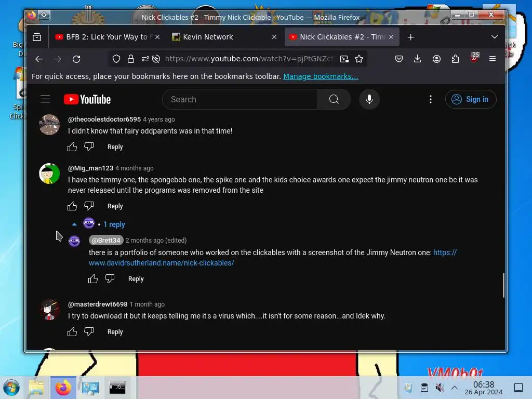Show site security padlock info

click(130, 59)
